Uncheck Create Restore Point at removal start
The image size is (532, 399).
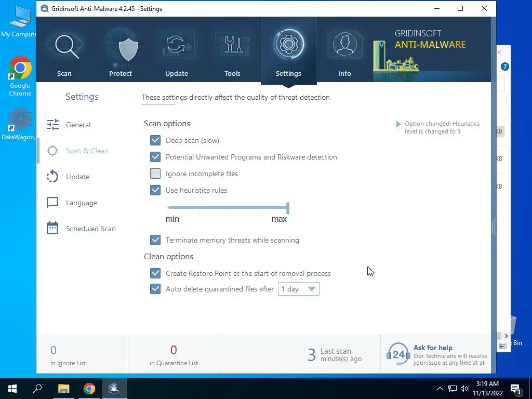click(155, 273)
